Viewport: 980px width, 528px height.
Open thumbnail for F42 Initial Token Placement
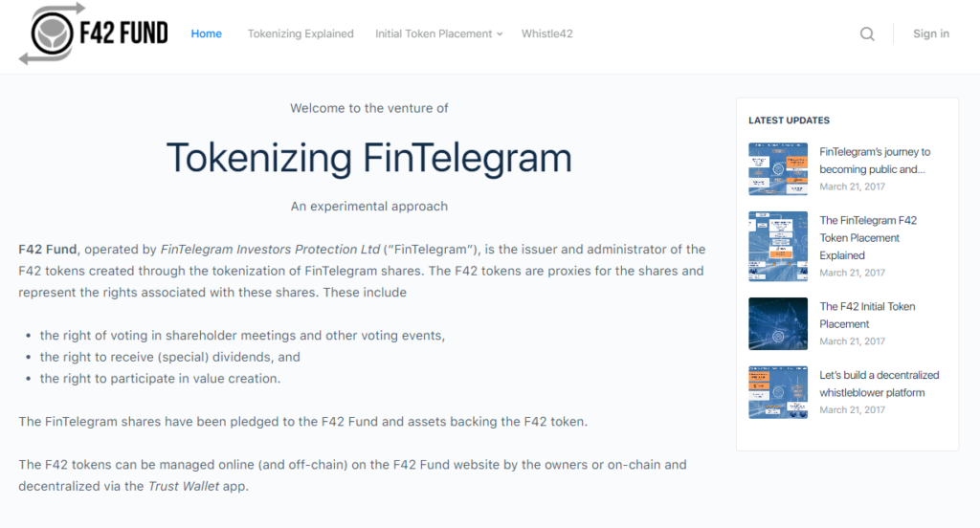tap(778, 323)
